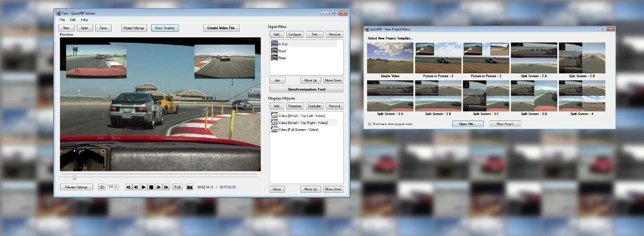Viewport: 644px width, 236px height.
Task: Open the File menu
Action: 62,20
